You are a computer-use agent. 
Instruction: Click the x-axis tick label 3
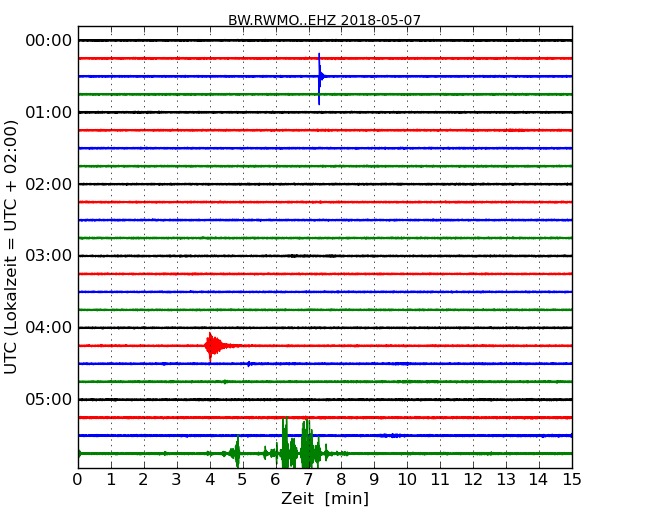(x=177, y=480)
